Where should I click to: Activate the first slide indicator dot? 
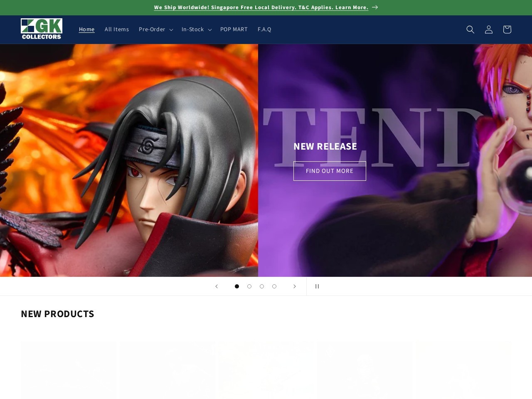point(237,286)
